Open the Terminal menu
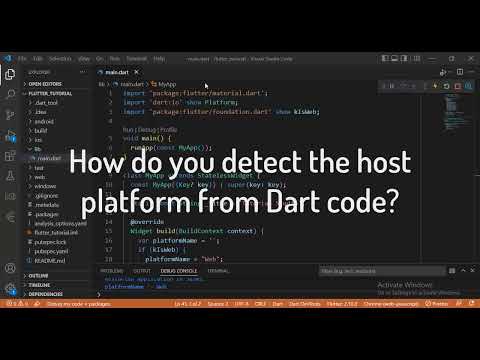Image resolution: width=480 pixels, height=360 pixels. (137, 59)
